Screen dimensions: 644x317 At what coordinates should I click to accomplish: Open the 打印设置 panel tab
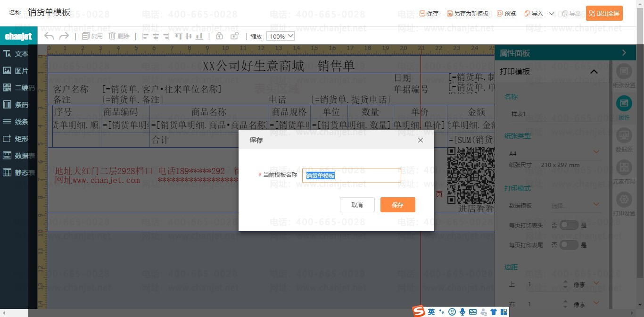[624, 204]
